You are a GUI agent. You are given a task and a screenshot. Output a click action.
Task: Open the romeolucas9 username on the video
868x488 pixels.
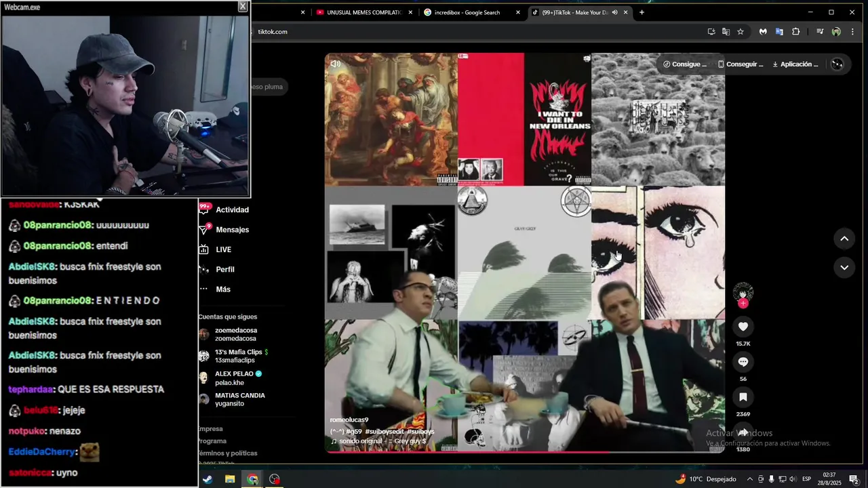pyautogui.click(x=349, y=420)
